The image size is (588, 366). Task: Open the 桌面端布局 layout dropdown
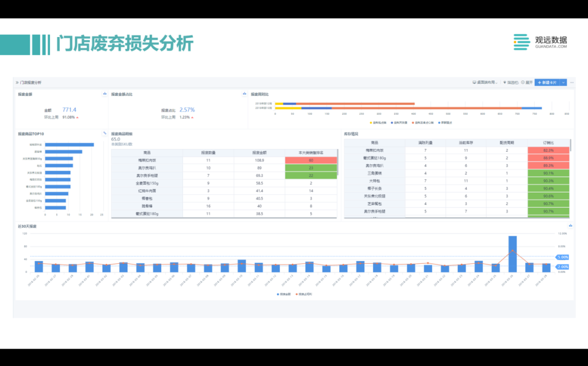[485, 83]
